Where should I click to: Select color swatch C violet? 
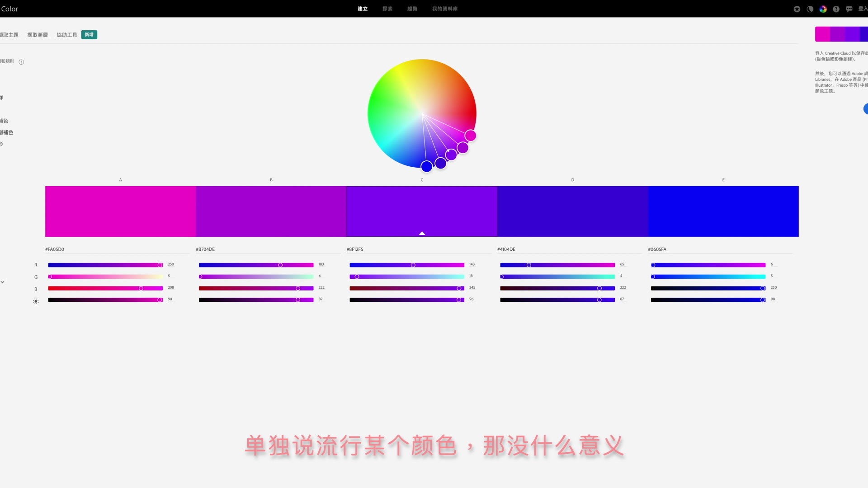tap(422, 211)
